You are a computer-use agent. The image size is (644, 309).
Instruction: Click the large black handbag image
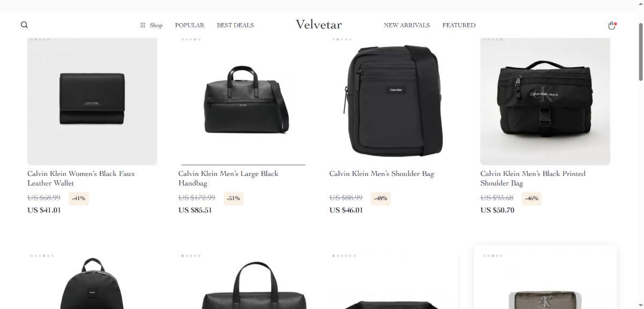(x=243, y=101)
